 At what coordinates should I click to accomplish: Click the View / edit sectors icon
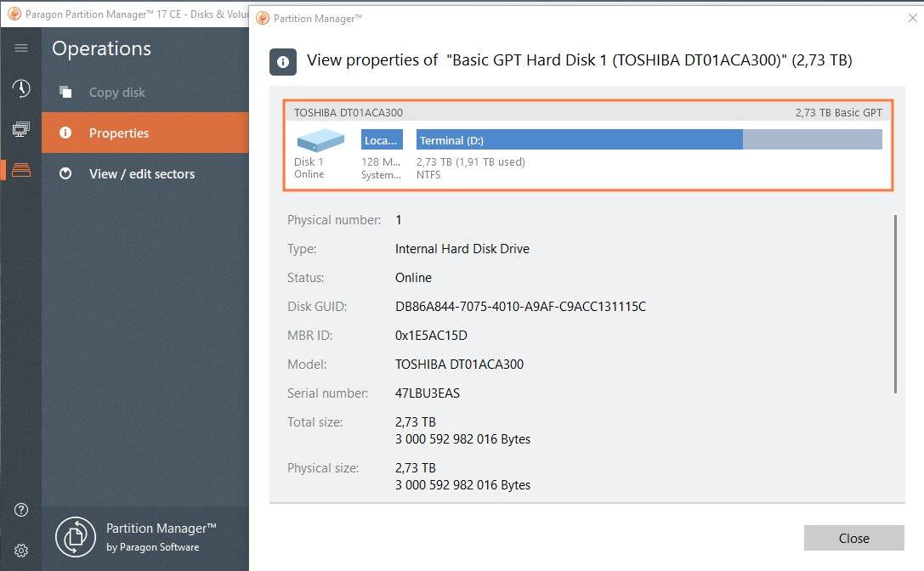(65, 173)
